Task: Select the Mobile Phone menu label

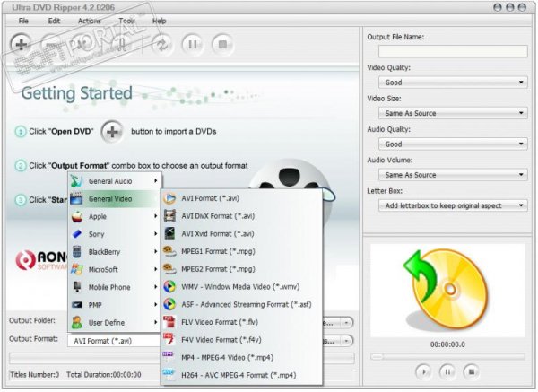Action: point(109,287)
